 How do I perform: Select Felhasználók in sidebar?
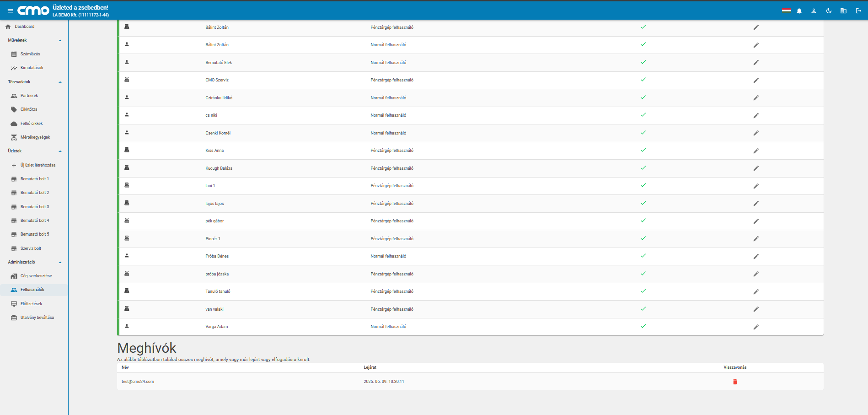[34, 290]
